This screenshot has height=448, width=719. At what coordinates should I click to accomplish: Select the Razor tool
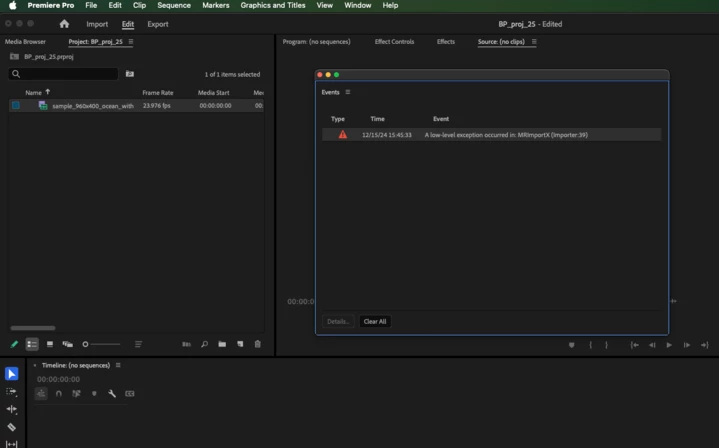pos(11,427)
